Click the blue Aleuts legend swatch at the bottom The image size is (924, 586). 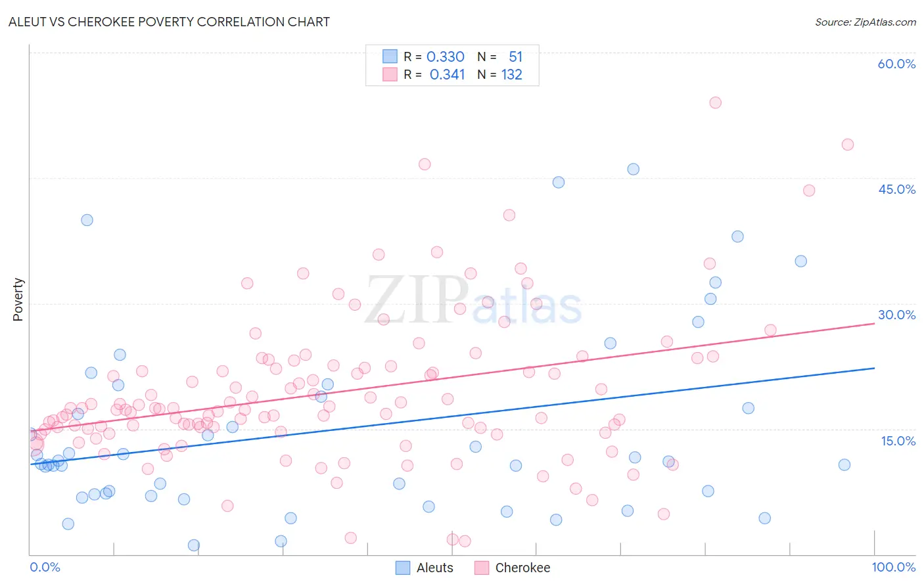coord(403,568)
